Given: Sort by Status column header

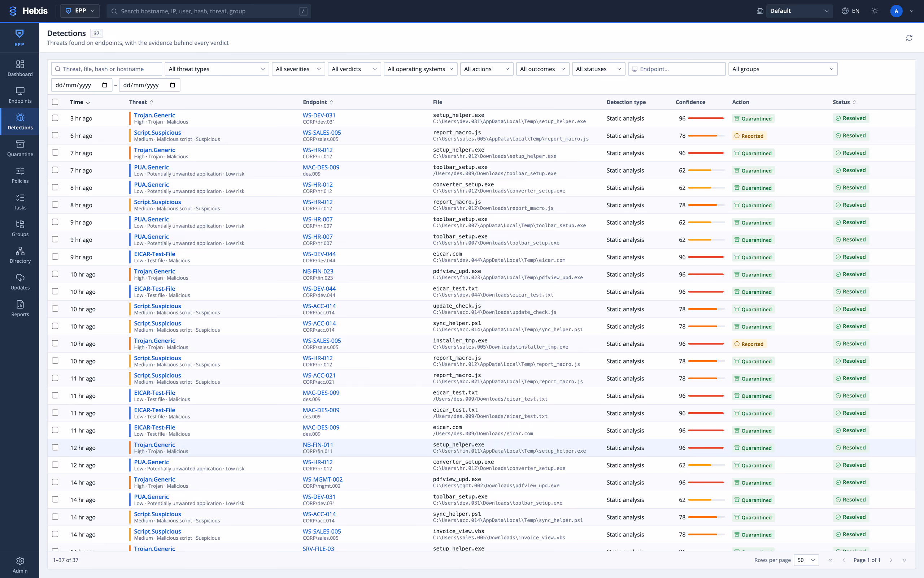Looking at the screenshot, I should pos(844,102).
